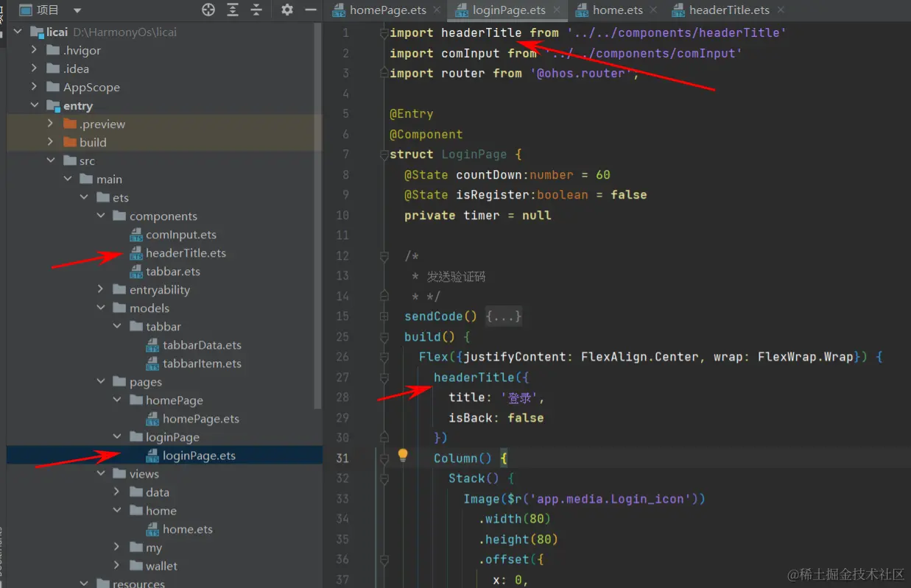Fold the build() method at line 25
911x588 pixels.
(384, 337)
